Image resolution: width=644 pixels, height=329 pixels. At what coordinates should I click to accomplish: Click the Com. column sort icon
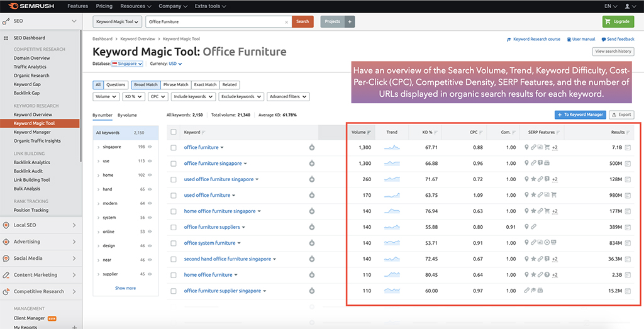pos(514,132)
